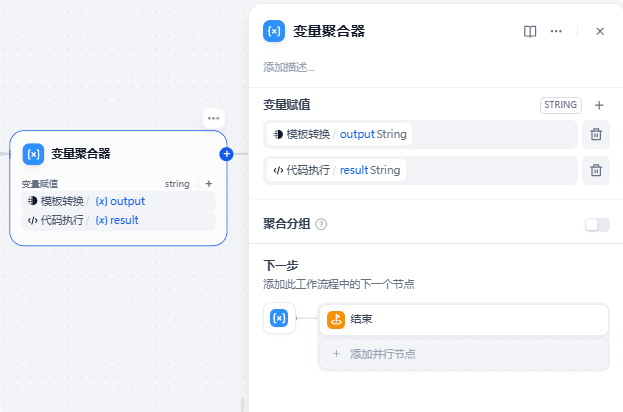Select the 变量聚合器 node title on canvas
The width and height of the screenshot is (623, 412).
(81, 154)
